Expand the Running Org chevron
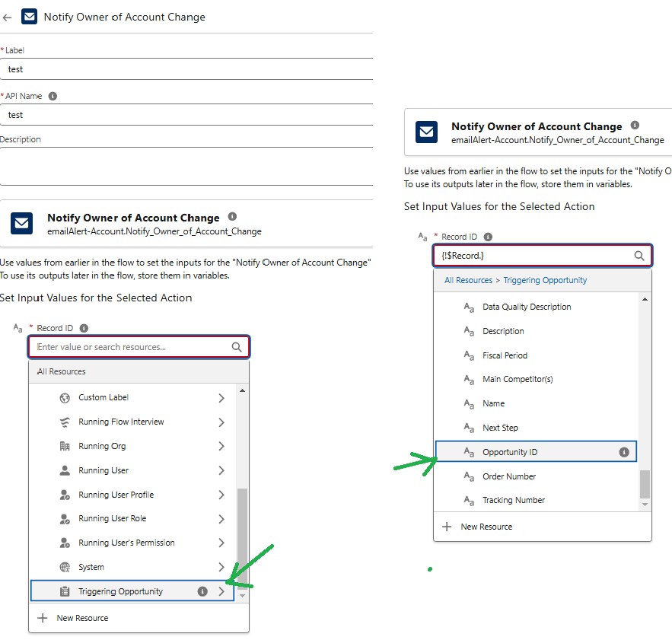Image resolution: width=672 pixels, height=640 pixels. 221,446
